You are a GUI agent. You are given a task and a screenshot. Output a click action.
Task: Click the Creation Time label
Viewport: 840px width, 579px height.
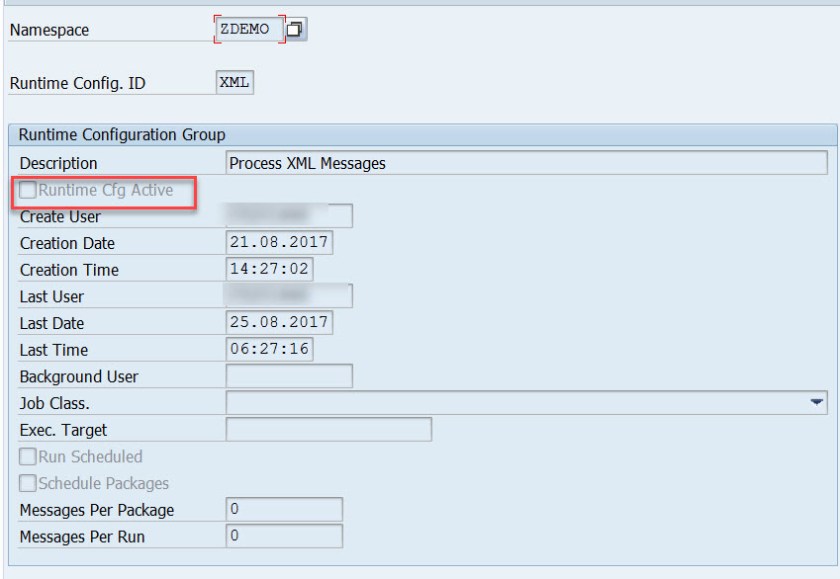pyautogui.click(x=69, y=270)
